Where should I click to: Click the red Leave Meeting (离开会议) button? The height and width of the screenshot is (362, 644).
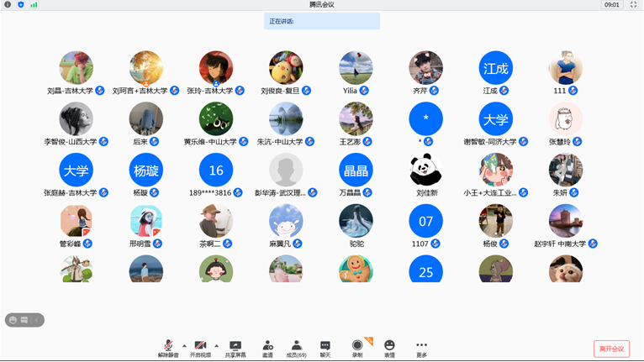[x=611, y=349]
